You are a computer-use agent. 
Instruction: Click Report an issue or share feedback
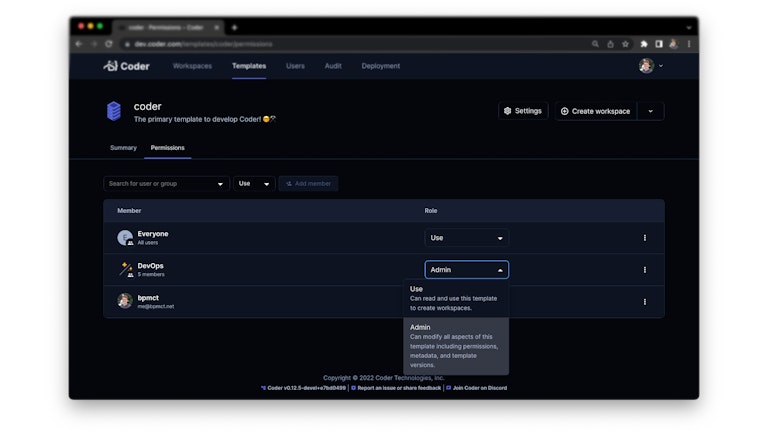tap(396, 388)
